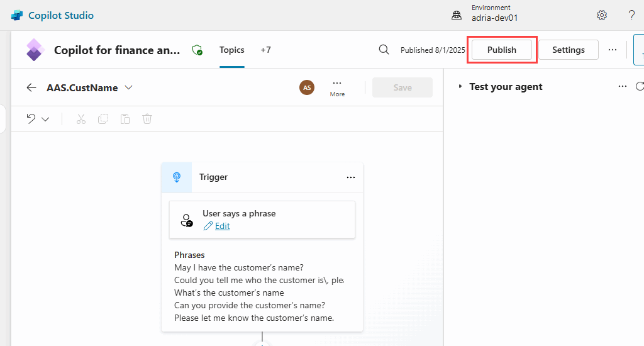Click the AS user avatar

307,87
